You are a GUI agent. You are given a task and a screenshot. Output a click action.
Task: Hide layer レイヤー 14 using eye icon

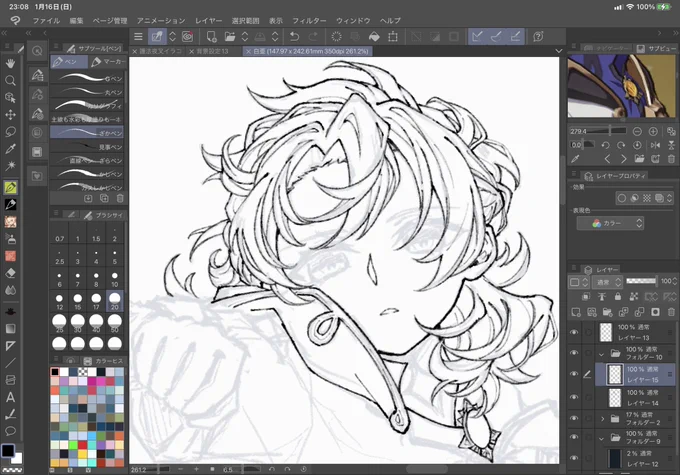tap(574, 397)
